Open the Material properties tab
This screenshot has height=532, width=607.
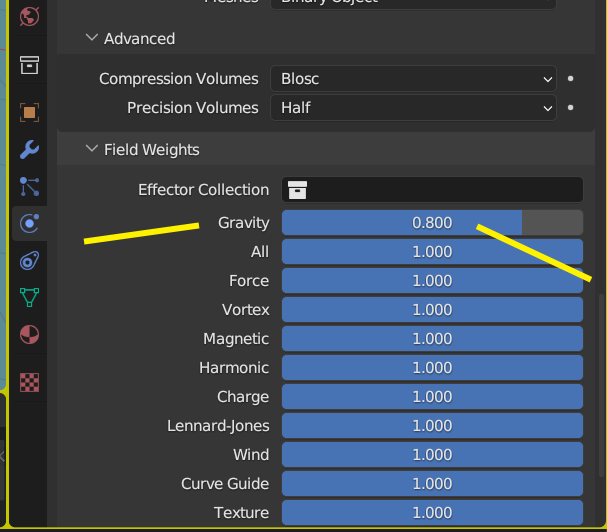click(x=29, y=334)
